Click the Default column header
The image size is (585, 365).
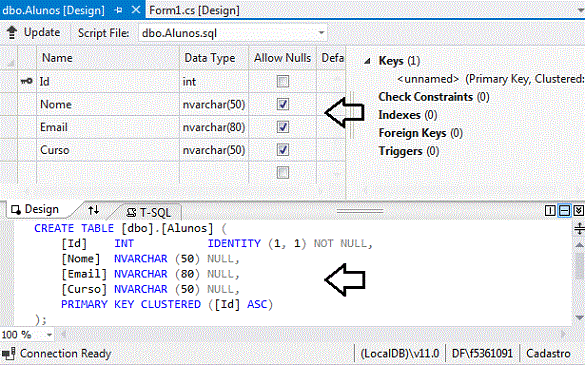(331, 58)
